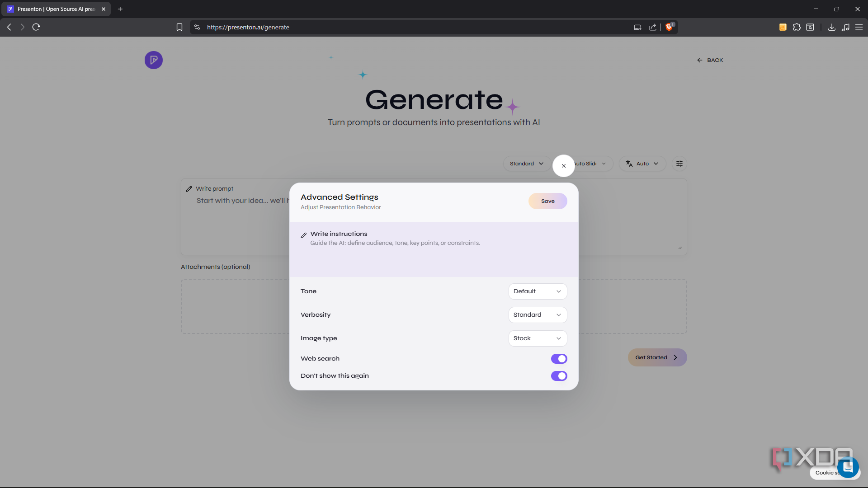
Task: Toggle the Web search switch
Action: coord(559,359)
